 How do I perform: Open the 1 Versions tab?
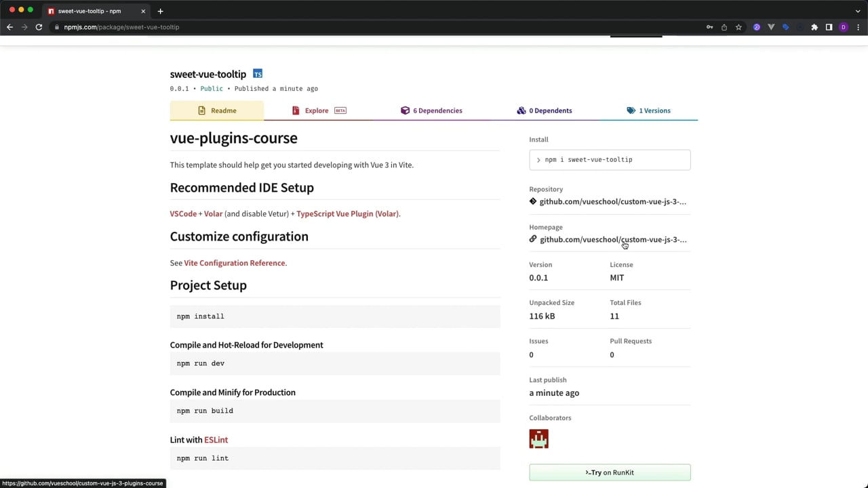click(649, 110)
